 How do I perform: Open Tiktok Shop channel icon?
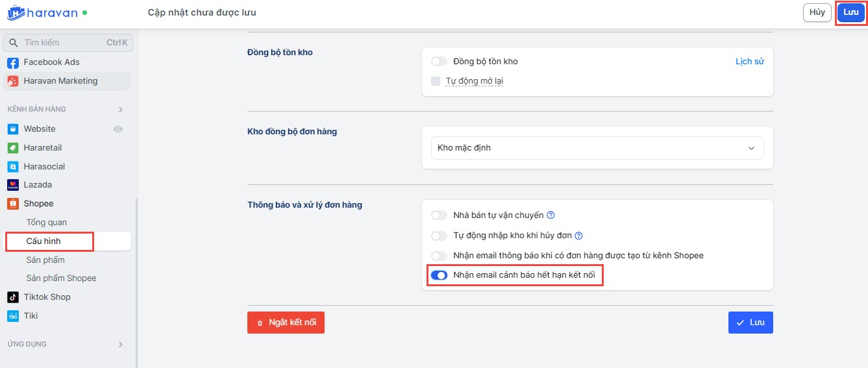pos(13,297)
